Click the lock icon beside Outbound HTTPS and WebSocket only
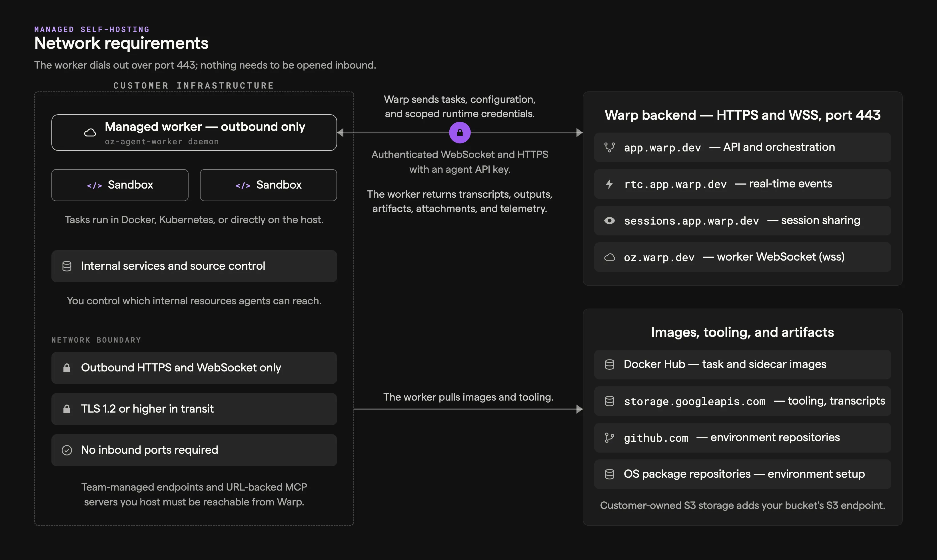937x560 pixels. coord(67,367)
